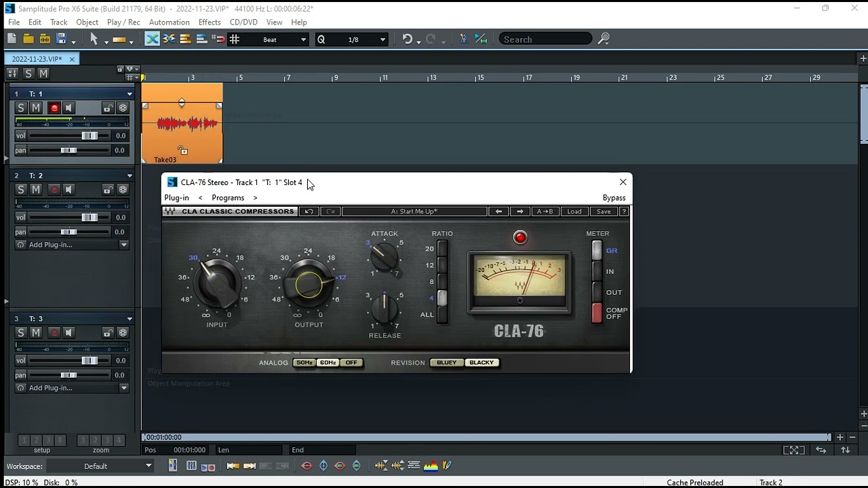Select the BLACKY revision

click(x=481, y=363)
